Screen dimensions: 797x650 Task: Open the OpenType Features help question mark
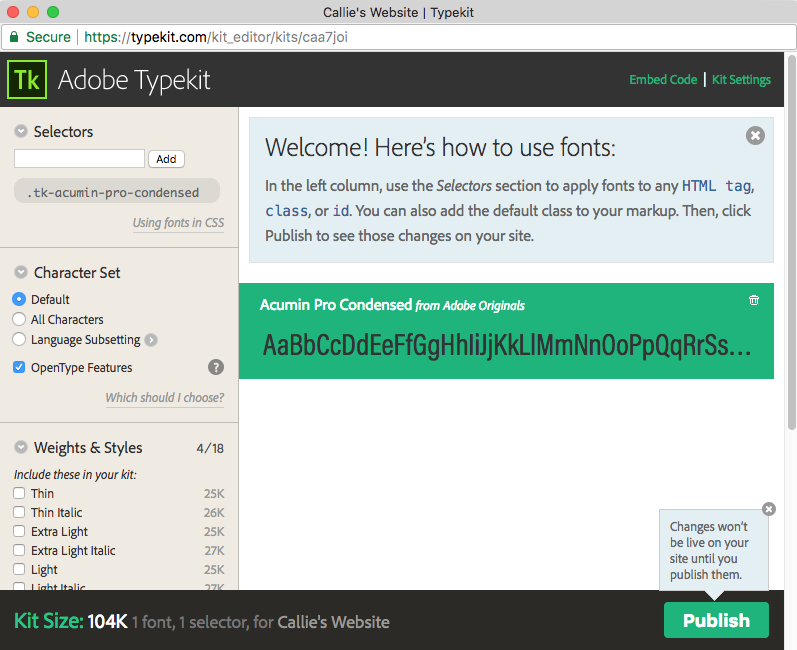[216, 367]
